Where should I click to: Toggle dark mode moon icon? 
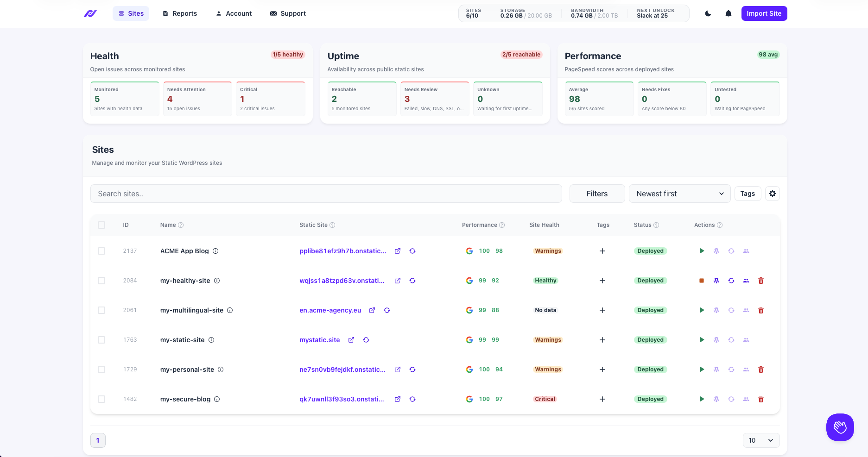pos(708,13)
